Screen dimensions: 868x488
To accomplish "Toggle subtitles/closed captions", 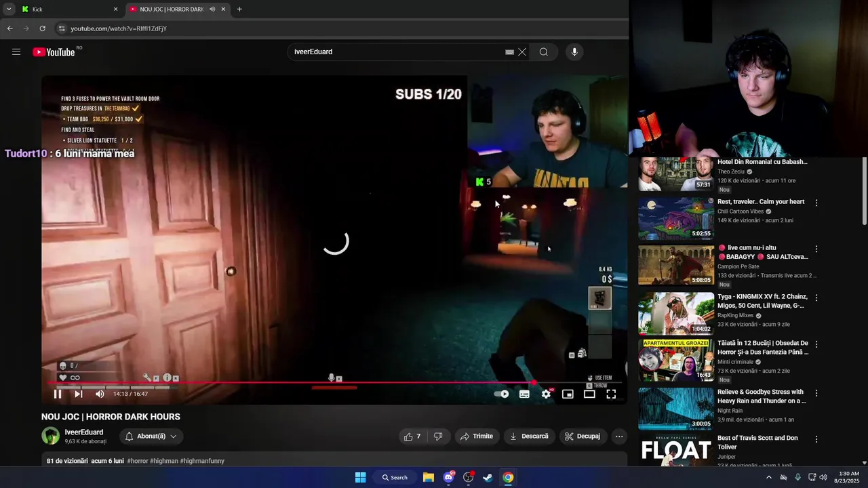I will coord(524,394).
